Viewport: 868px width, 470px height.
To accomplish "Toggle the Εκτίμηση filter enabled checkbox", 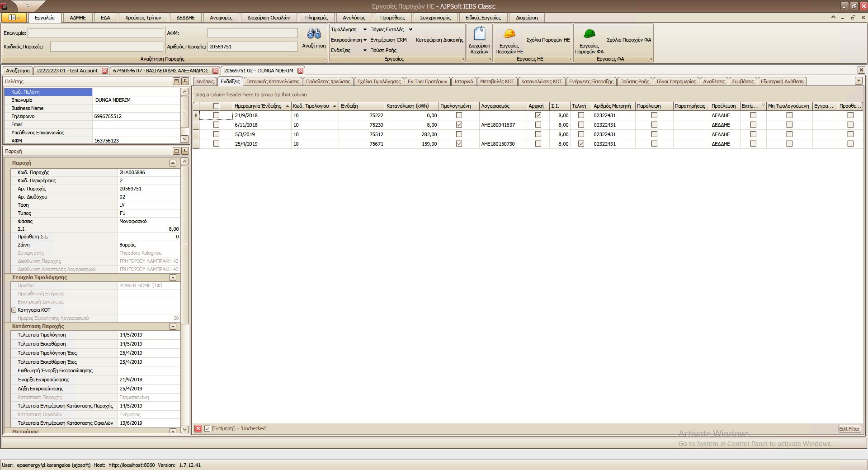I will point(207,428).
